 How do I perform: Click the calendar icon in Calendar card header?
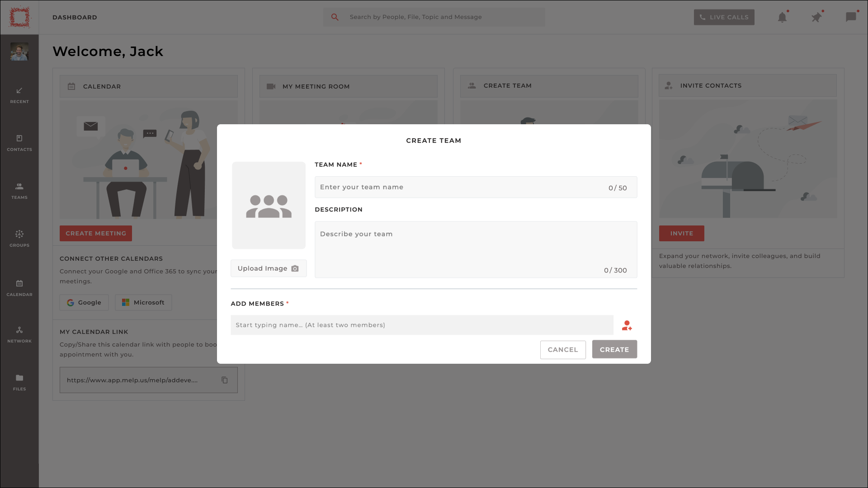tap(71, 86)
